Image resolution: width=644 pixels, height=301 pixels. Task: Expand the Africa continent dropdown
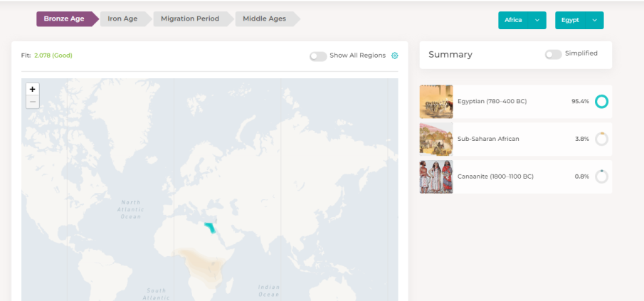522,21
